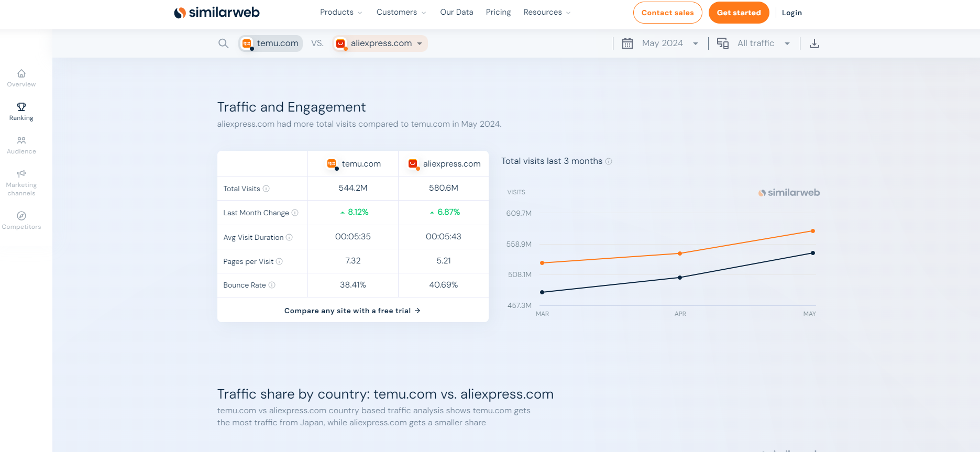This screenshot has width=980, height=452.
Task: Click the Marketing channels megaphone icon
Action: coord(21,174)
